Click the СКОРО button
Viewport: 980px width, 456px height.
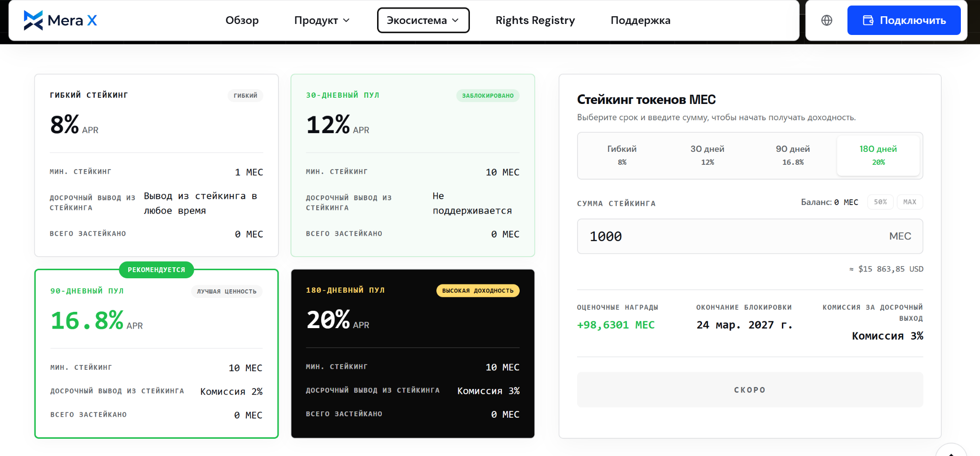tap(750, 390)
